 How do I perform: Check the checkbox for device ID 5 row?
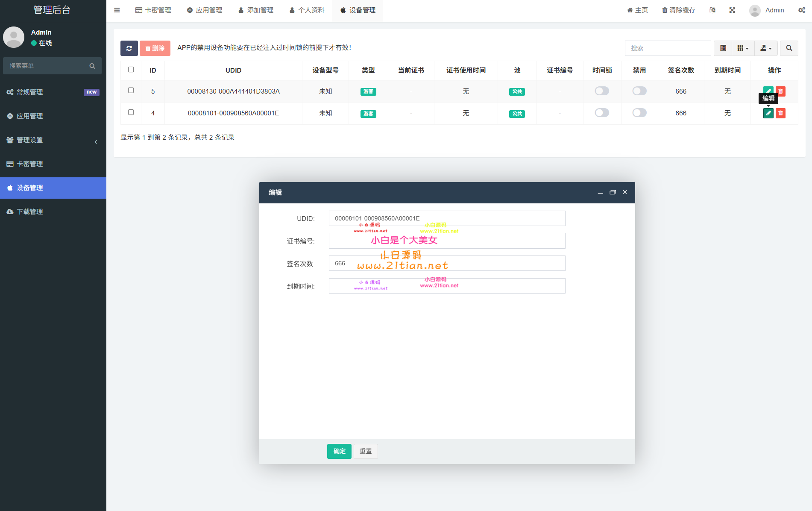point(131,91)
